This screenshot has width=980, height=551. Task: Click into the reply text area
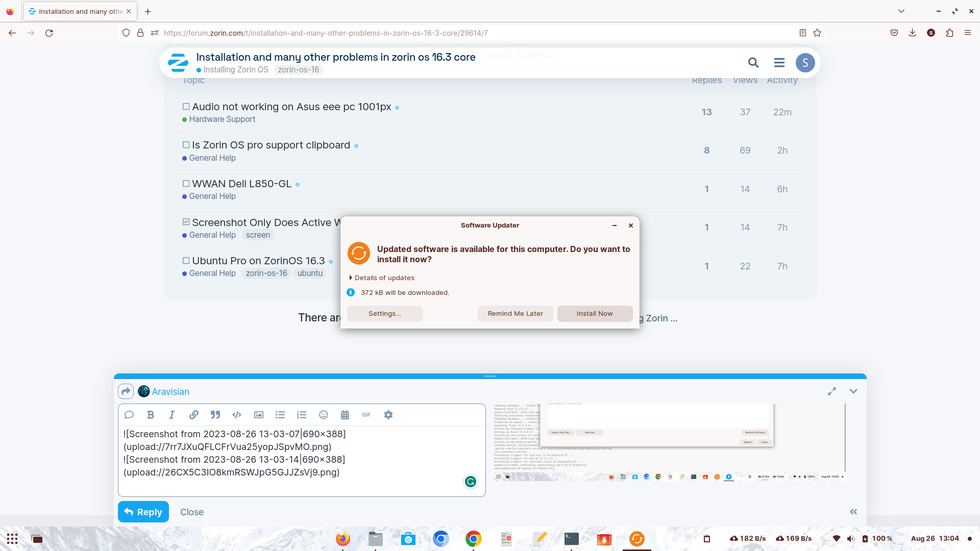point(301,461)
